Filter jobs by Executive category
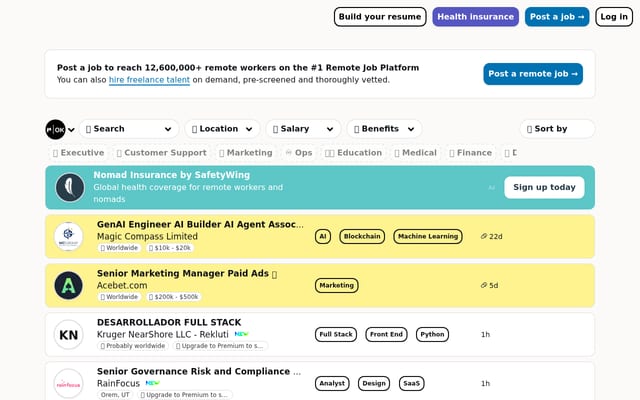The image size is (640, 400). coord(78,153)
